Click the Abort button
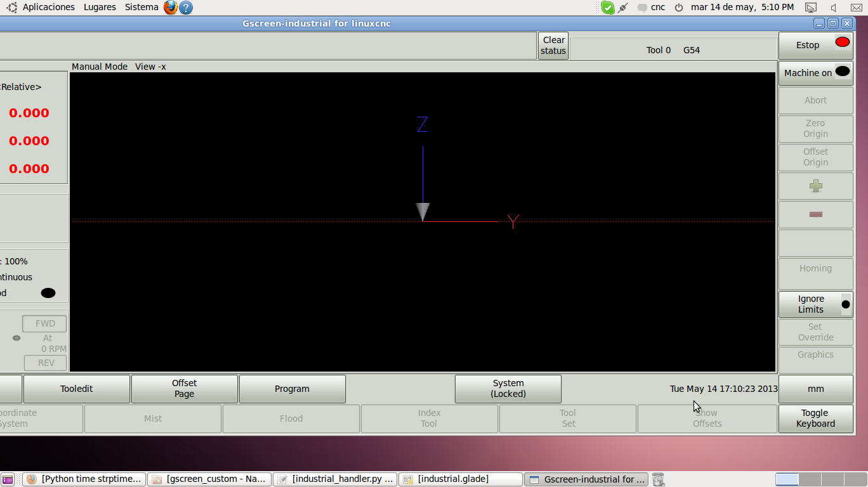 [x=815, y=100]
